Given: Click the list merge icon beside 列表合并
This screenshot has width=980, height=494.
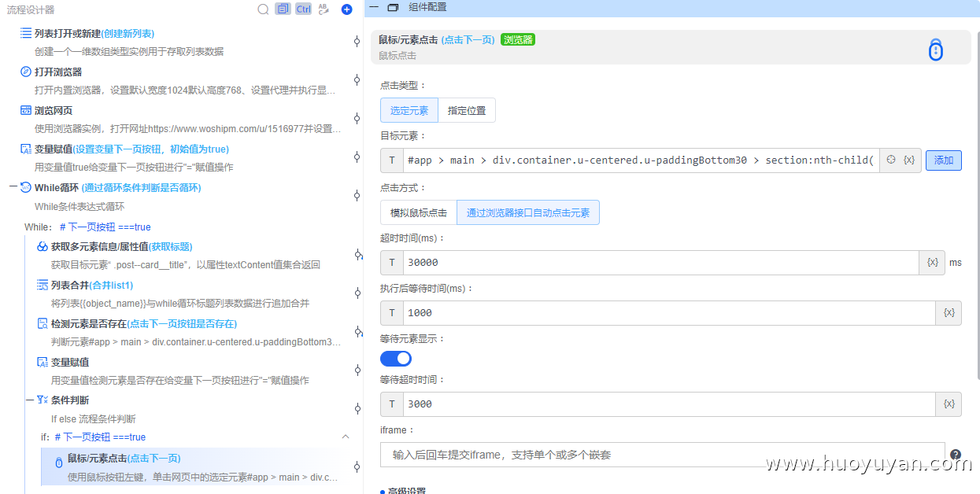Looking at the screenshot, I should 43,285.
